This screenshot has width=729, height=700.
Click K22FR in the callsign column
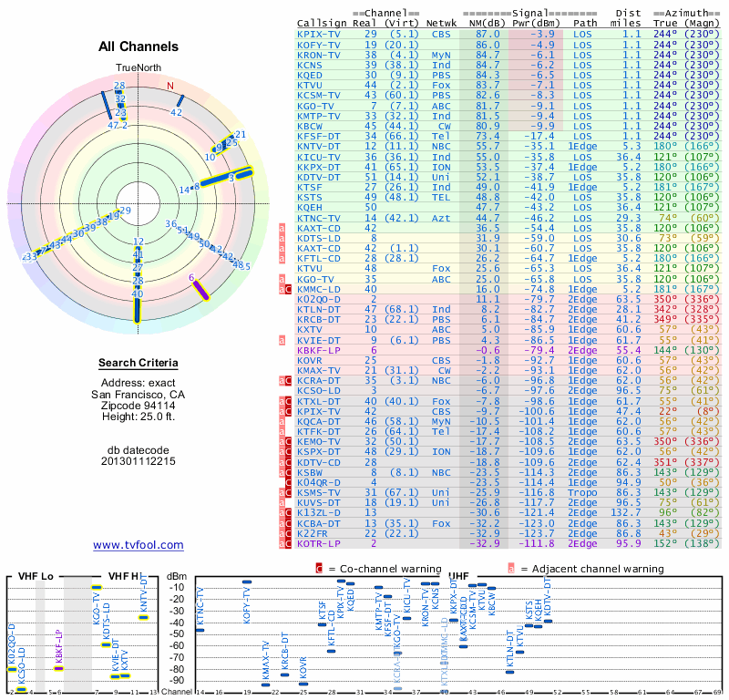pos(313,533)
